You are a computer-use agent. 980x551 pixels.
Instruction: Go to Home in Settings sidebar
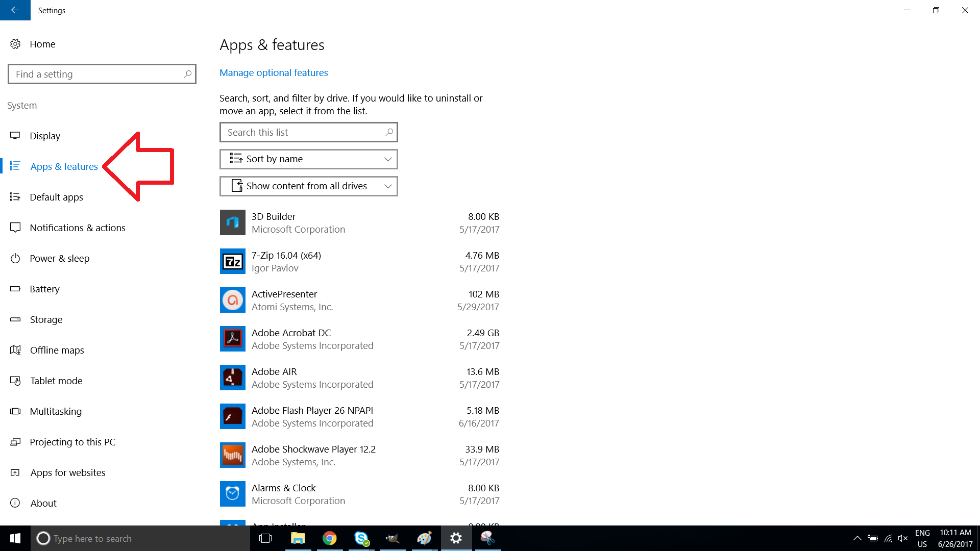(x=42, y=44)
